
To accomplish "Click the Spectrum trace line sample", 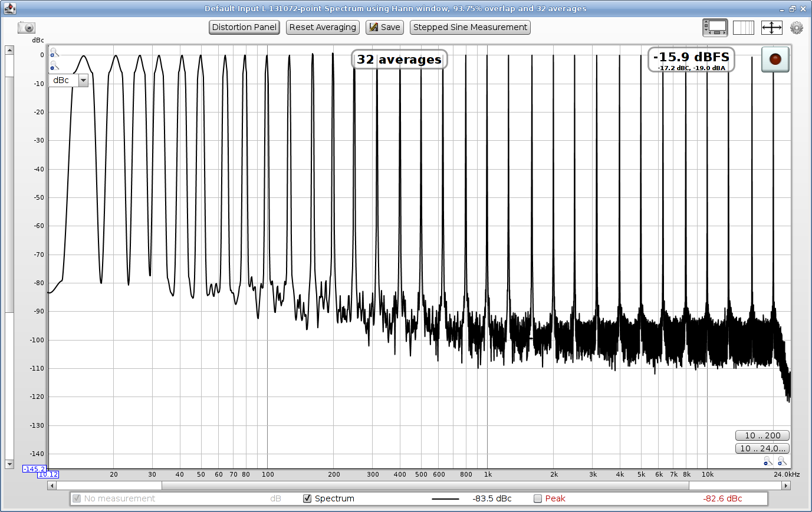I will (x=445, y=498).
